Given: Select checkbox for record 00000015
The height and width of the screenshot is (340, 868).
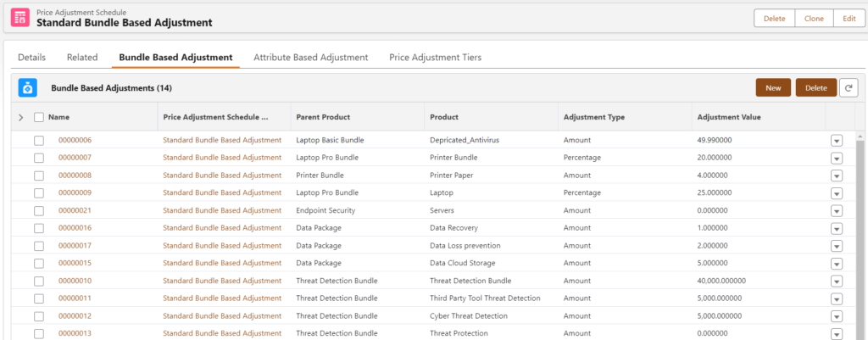Looking at the screenshot, I should tap(39, 263).
